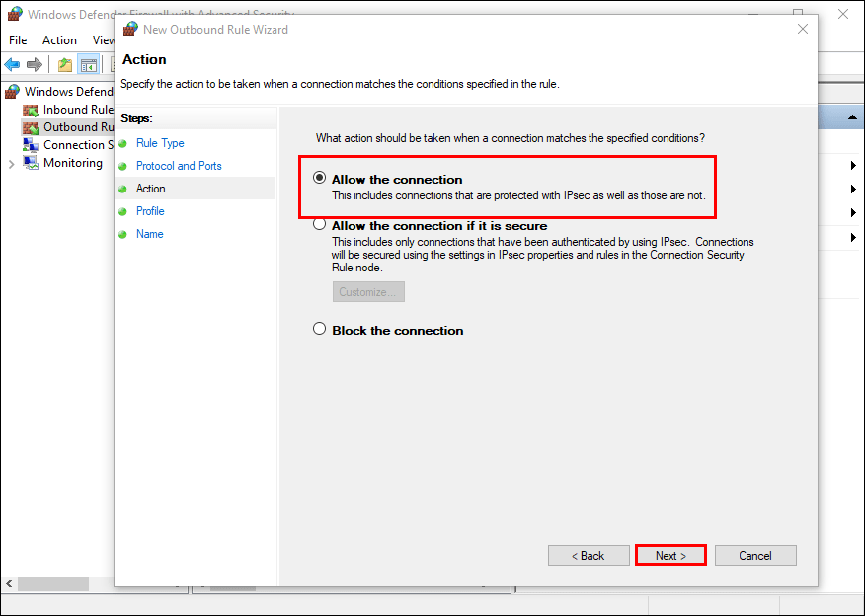Click the Forward arrow toolbar icon
Screen dimensions: 865x616
coord(35,64)
